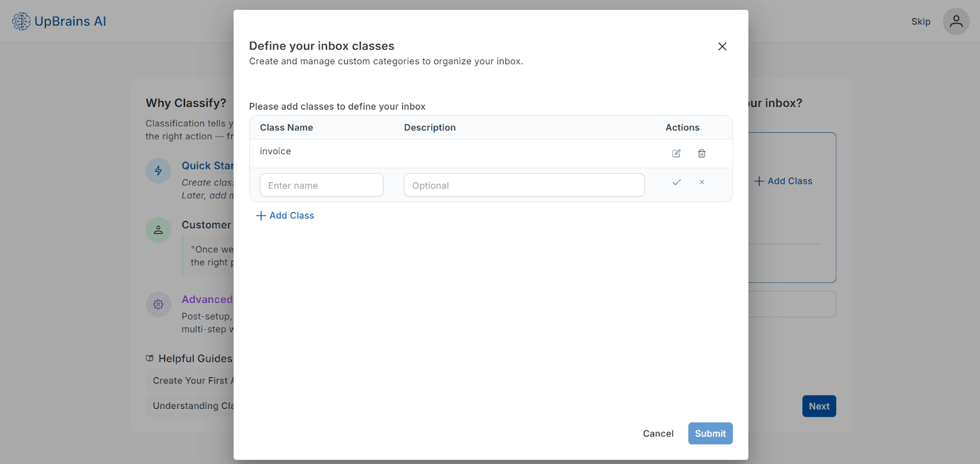Image resolution: width=980 pixels, height=464 pixels.
Task: Edit the invoice class row
Action: click(x=676, y=154)
